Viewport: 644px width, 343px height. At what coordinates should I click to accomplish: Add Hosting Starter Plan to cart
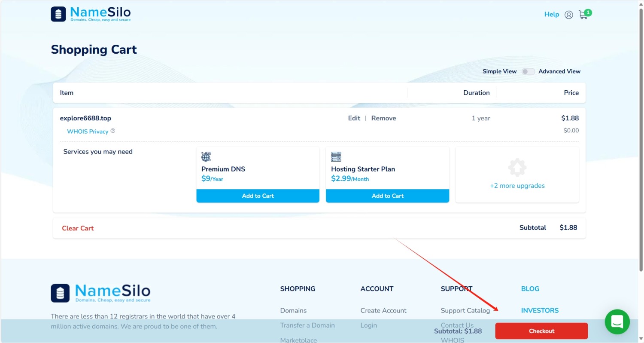tap(388, 196)
